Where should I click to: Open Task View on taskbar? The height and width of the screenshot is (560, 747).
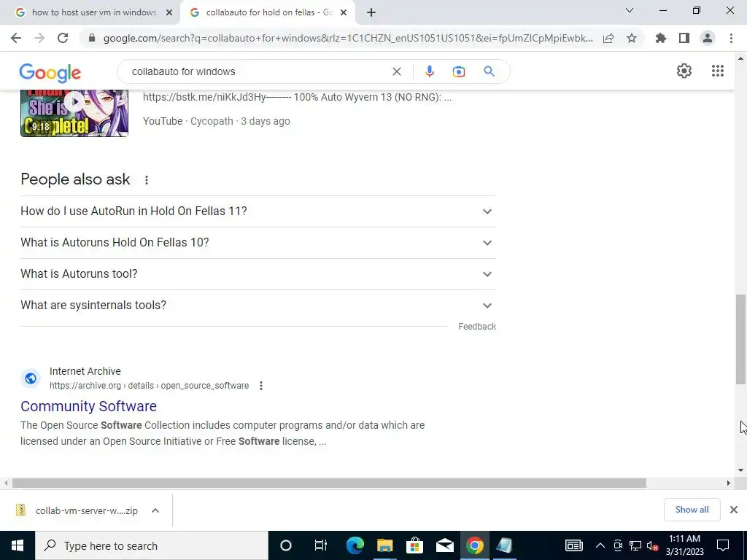coord(321,545)
